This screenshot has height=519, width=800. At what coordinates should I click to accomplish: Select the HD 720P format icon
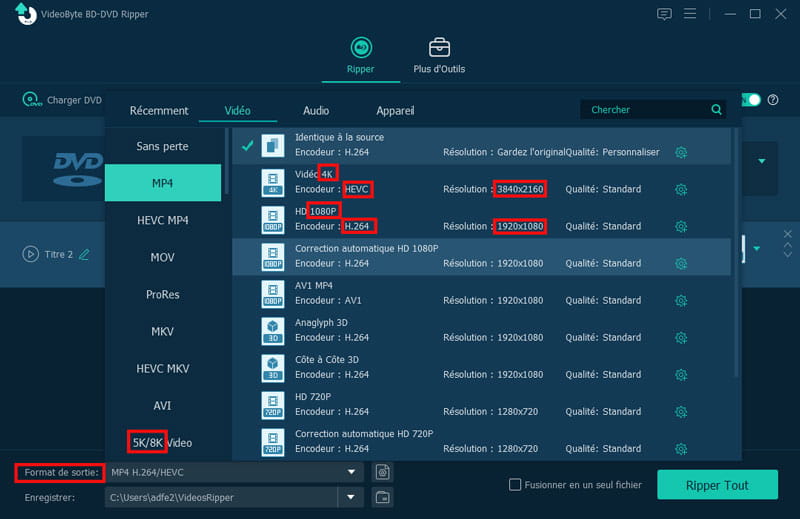(x=273, y=405)
